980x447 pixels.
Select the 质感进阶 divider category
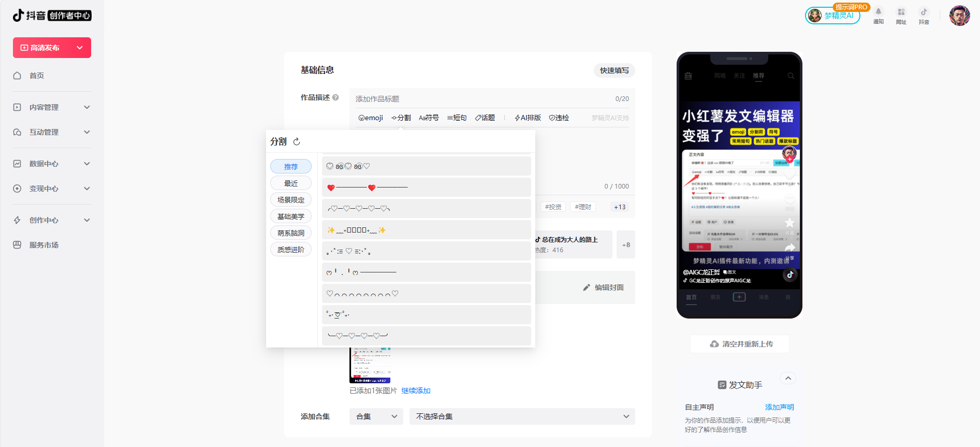pos(291,249)
